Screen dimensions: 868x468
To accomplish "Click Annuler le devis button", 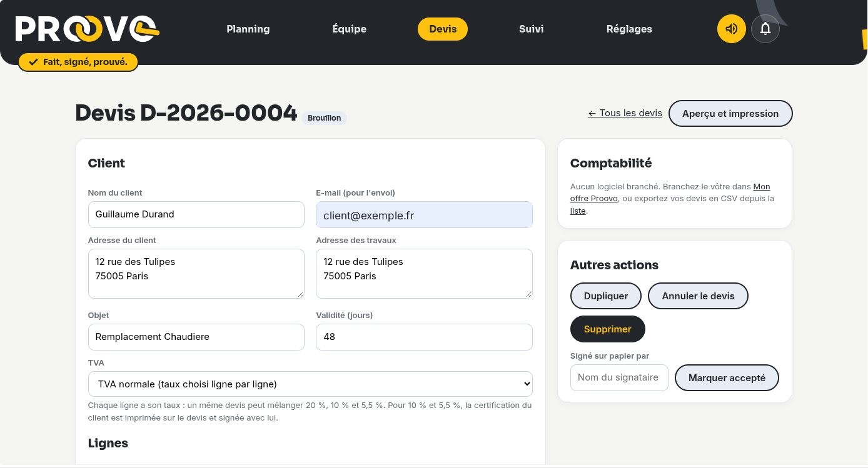I will point(698,296).
